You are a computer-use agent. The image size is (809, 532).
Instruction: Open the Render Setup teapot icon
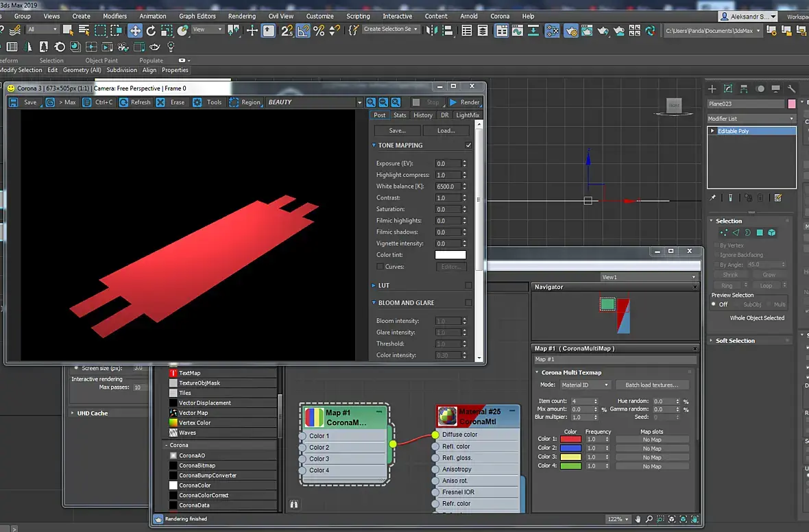[x=570, y=30]
